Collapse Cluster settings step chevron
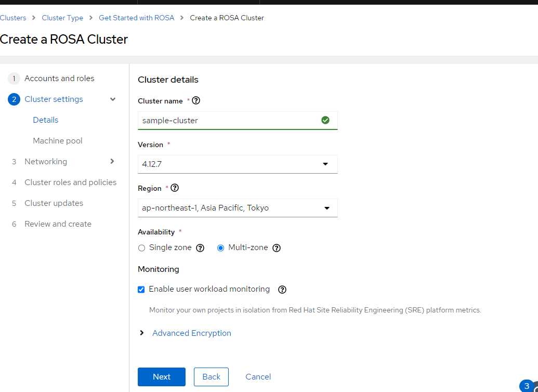Viewport: 538px width, 392px height. click(113, 99)
